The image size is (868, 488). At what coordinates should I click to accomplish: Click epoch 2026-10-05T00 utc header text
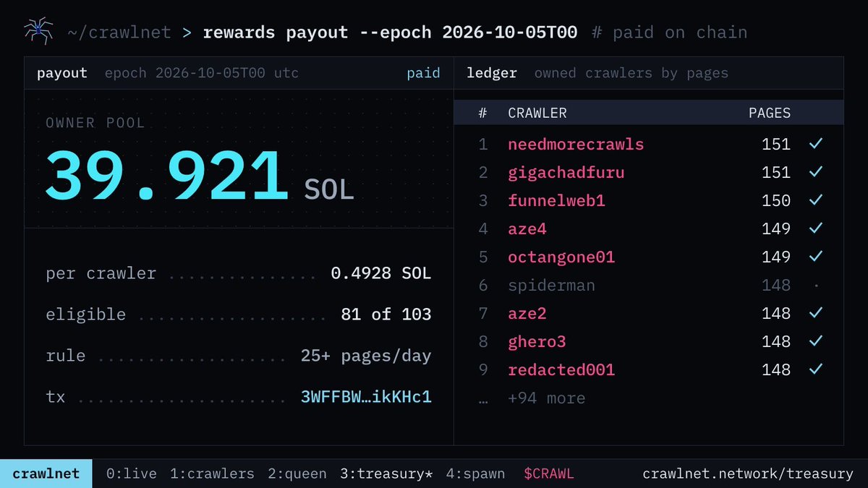(x=202, y=73)
